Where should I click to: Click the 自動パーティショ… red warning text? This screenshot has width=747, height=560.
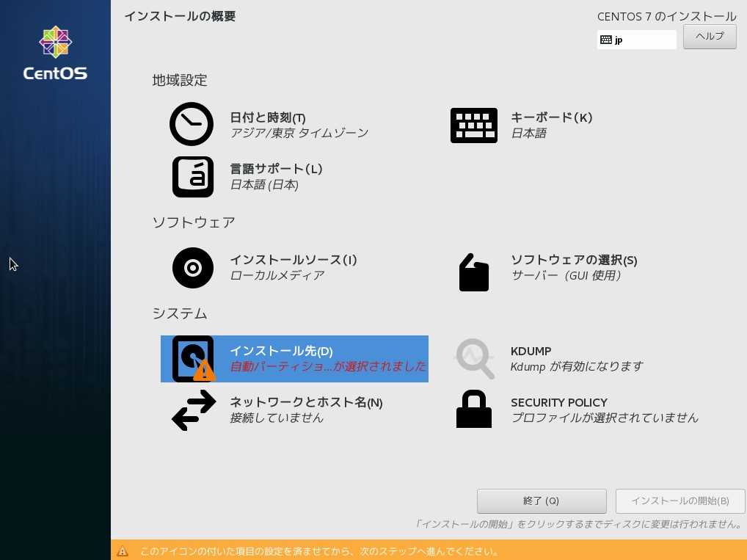327,366
